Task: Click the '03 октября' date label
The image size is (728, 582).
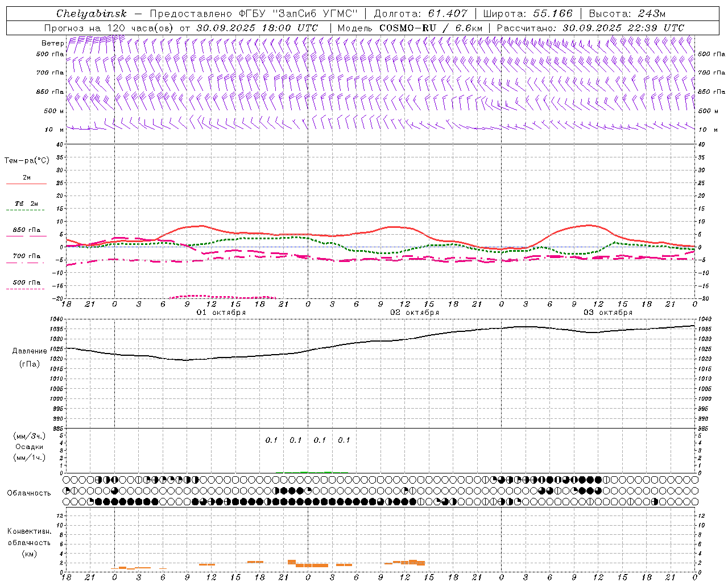Action: pyautogui.click(x=608, y=313)
